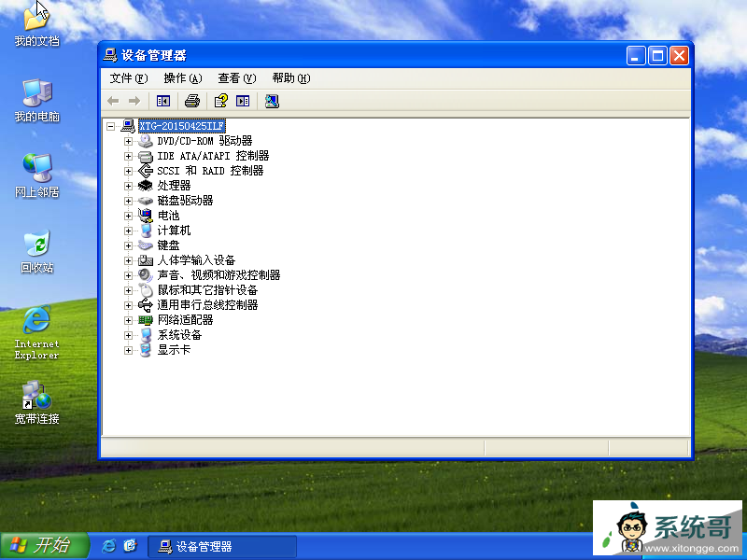Select the 处理器 tree label

tap(174, 186)
